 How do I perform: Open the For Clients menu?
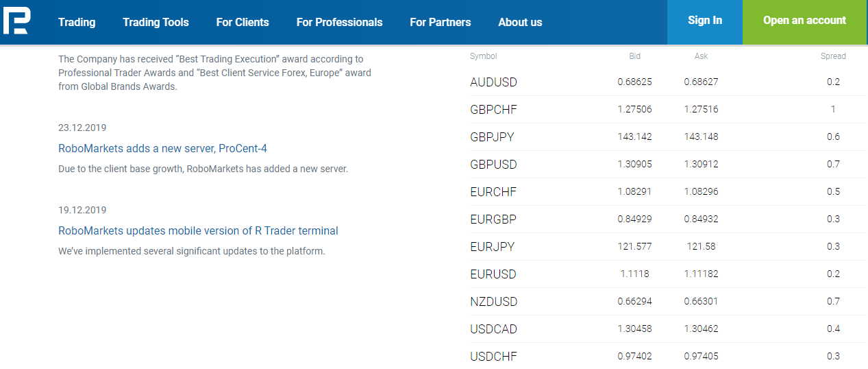[x=243, y=22]
